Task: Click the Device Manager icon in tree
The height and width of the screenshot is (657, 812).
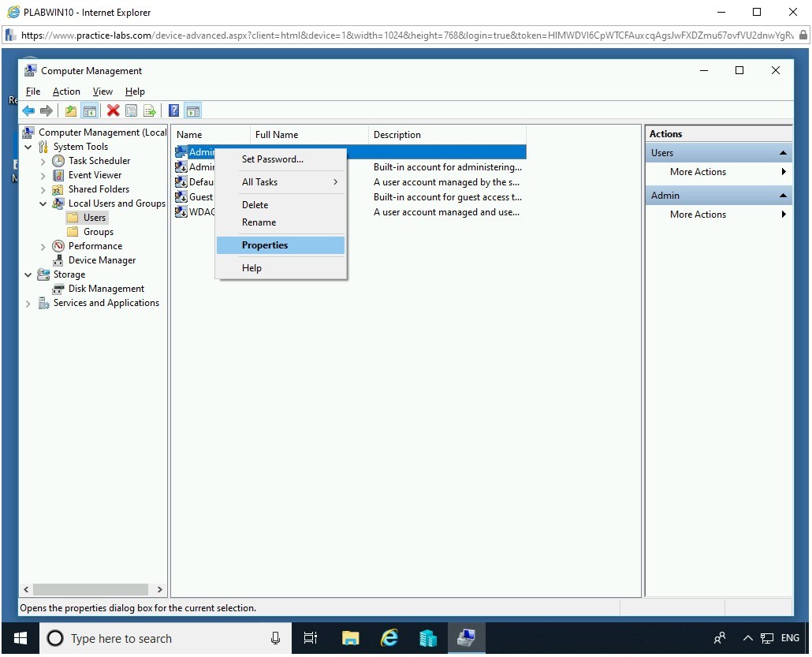Action: click(58, 260)
